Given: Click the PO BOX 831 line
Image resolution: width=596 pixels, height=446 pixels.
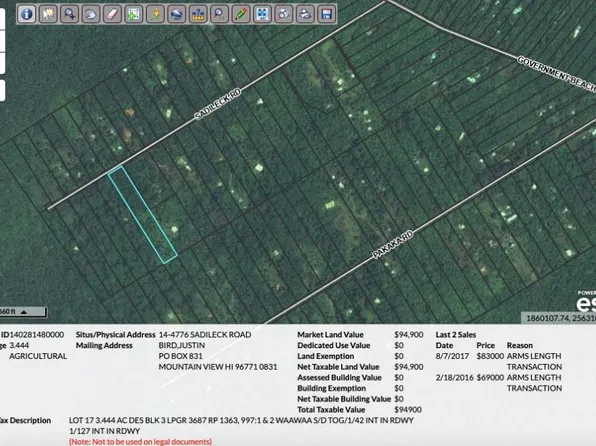Looking at the screenshot, I should pos(181,356).
